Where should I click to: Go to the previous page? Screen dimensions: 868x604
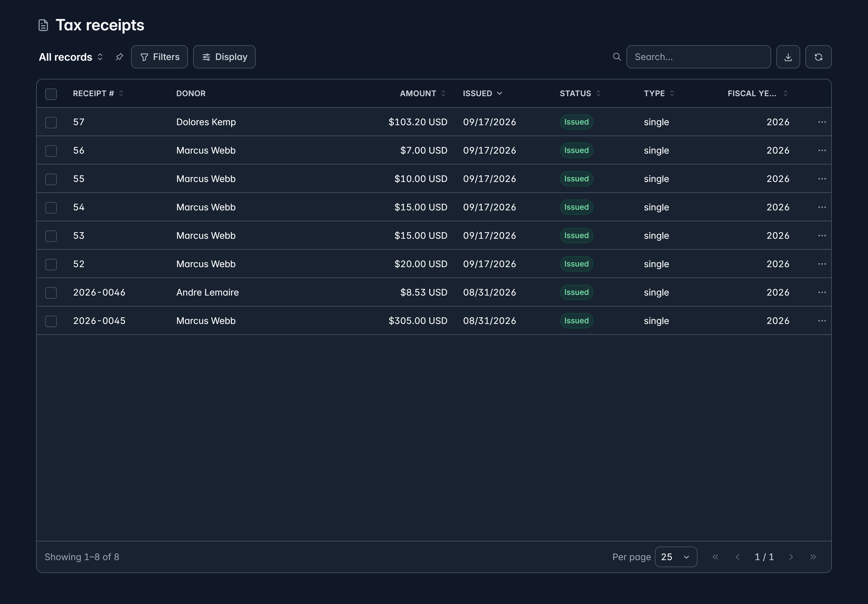point(737,557)
